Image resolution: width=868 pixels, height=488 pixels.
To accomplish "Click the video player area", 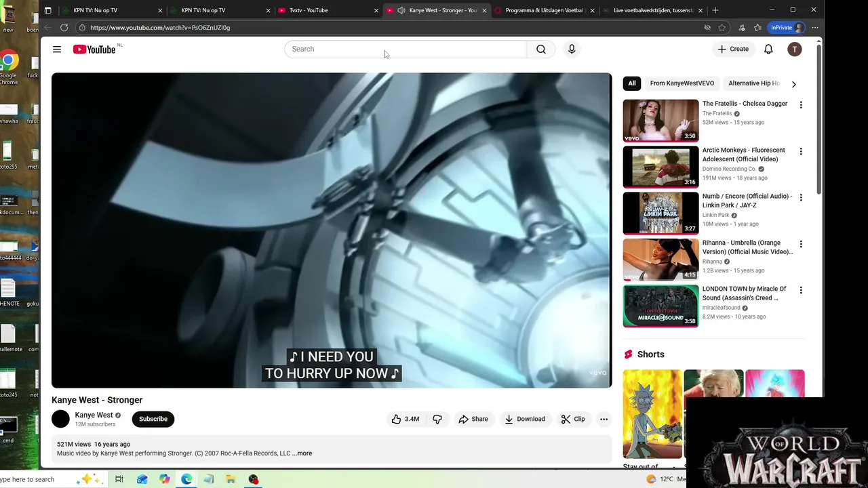I will tap(332, 230).
